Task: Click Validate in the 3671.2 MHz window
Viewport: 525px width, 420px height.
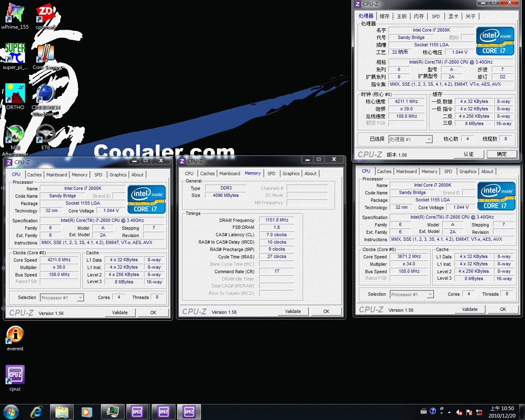Action: click(x=470, y=309)
